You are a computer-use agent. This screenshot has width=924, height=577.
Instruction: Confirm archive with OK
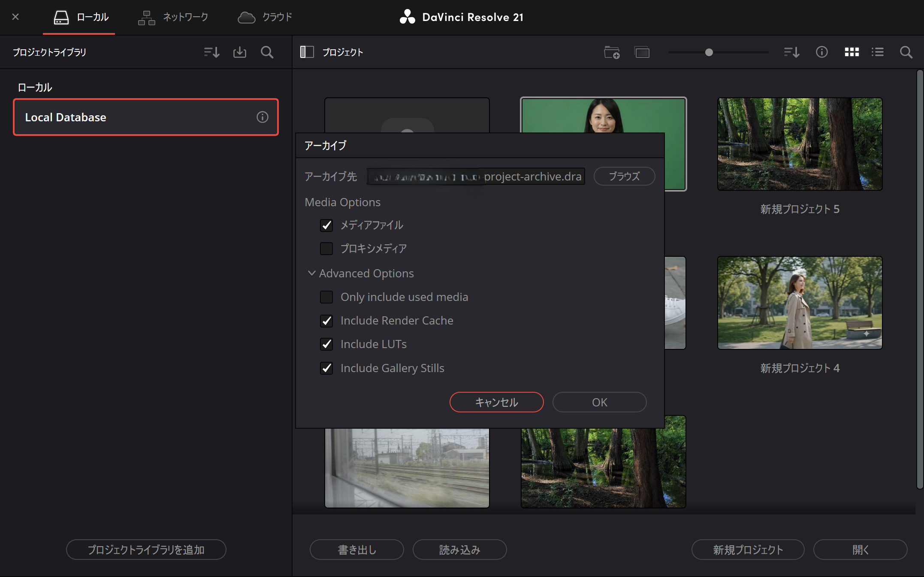pos(599,402)
